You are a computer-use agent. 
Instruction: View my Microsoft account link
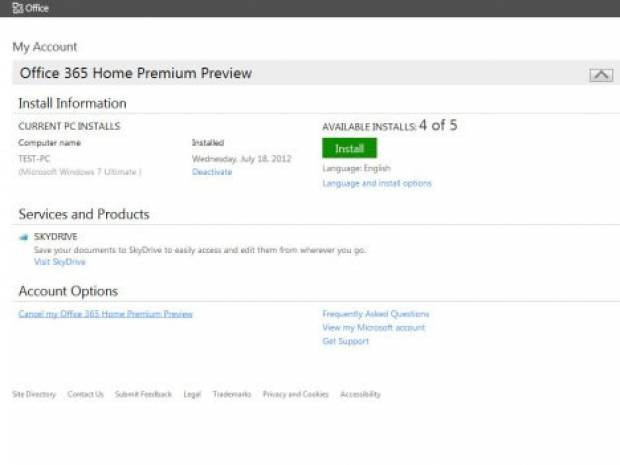(x=374, y=327)
